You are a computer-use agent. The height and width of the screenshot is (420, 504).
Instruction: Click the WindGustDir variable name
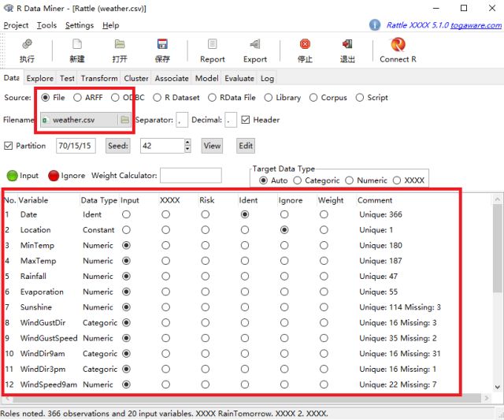pos(43,322)
